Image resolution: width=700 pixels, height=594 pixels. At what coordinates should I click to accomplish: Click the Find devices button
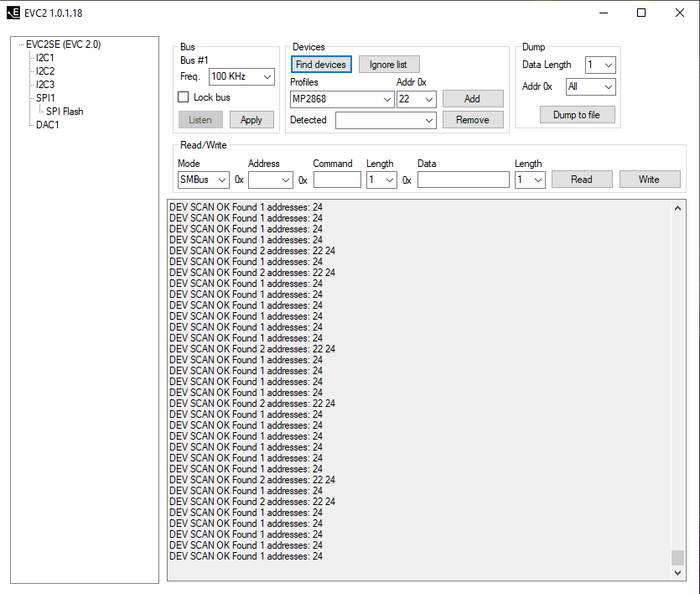pyautogui.click(x=321, y=65)
